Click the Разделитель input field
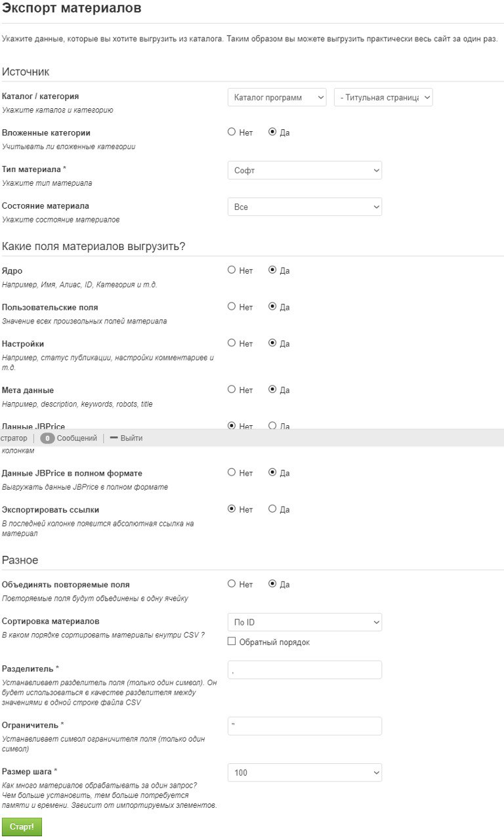The width and height of the screenshot is (504, 840). coord(304,669)
